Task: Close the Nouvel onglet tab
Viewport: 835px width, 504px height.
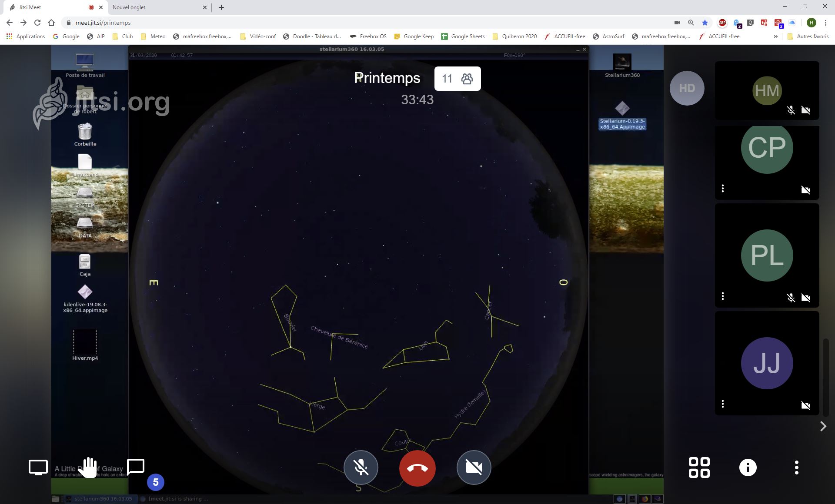Action: (205, 7)
